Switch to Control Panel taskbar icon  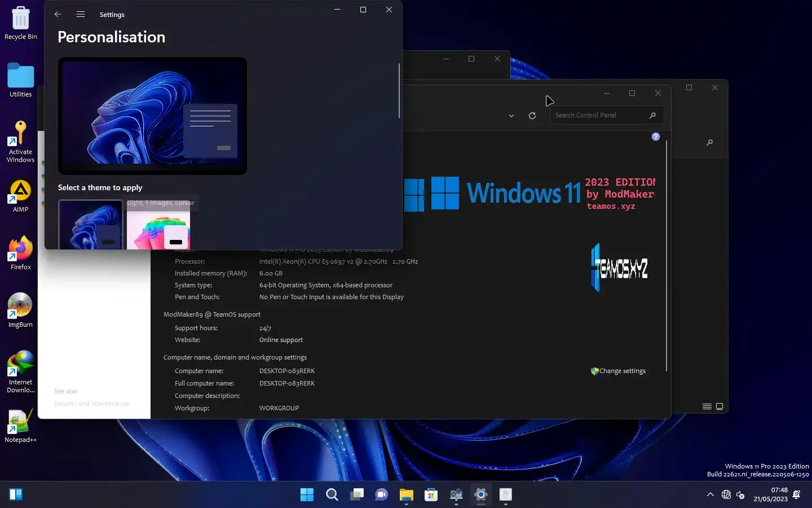[456, 494]
